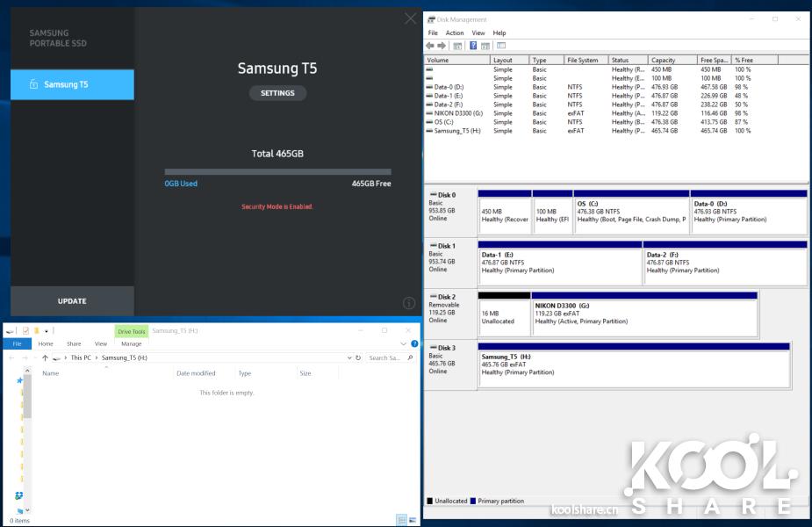This screenshot has height=527, width=812.
Task: Open the Action menu in Disk Management
Action: pos(455,32)
